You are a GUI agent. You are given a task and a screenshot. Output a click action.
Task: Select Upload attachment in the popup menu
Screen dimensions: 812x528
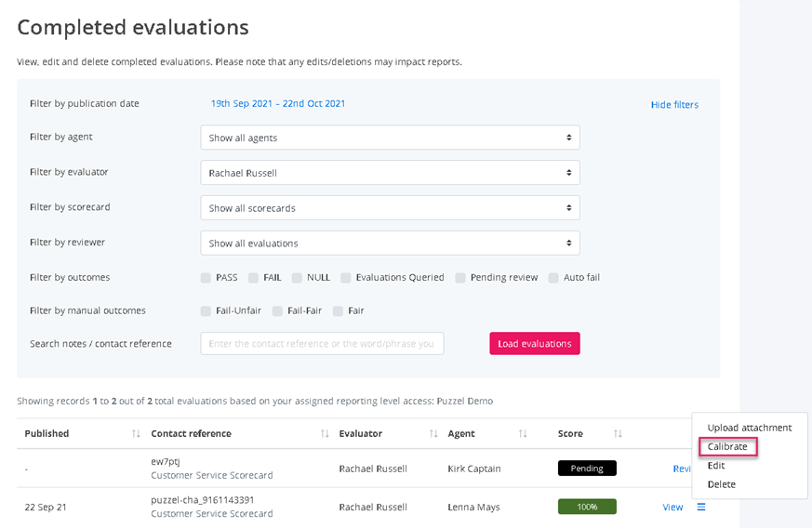coord(749,428)
